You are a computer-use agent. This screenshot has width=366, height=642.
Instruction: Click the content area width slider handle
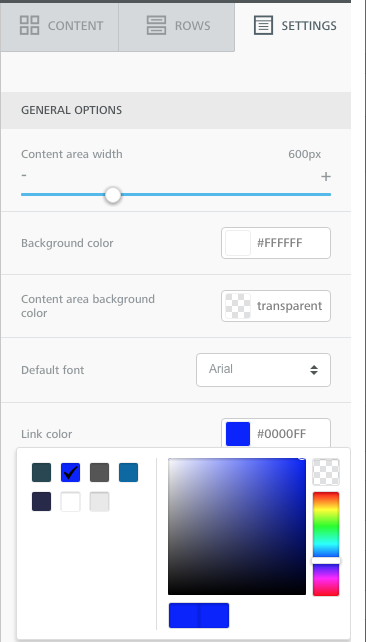pyautogui.click(x=113, y=195)
